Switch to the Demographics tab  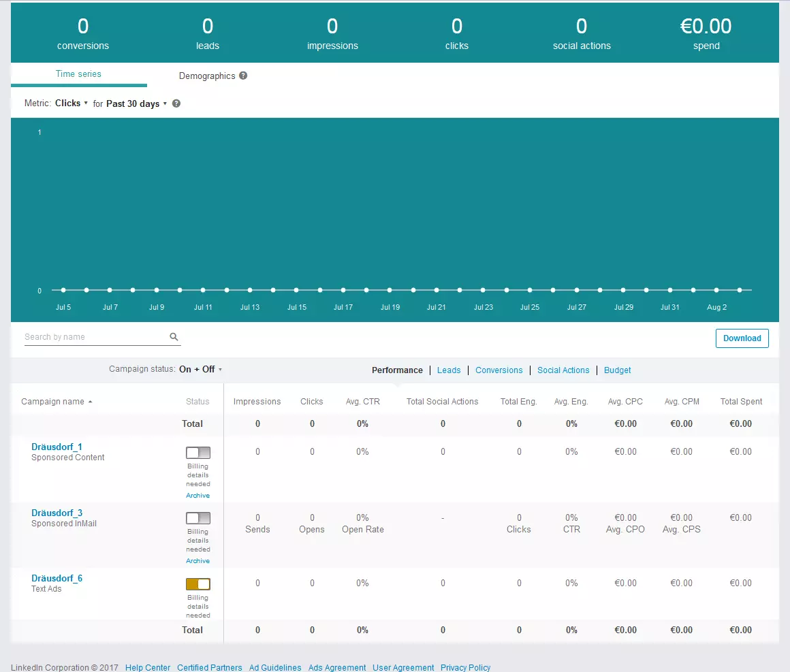[207, 76]
